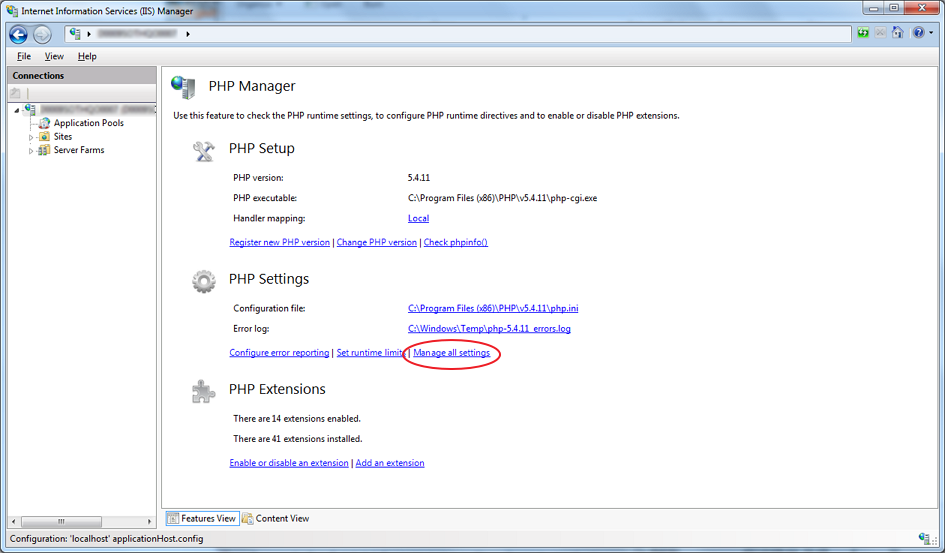Viewport: 945px width, 553px height.
Task: Click Configure error reporting link
Action: pyautogui.click(x=279, y=352)
